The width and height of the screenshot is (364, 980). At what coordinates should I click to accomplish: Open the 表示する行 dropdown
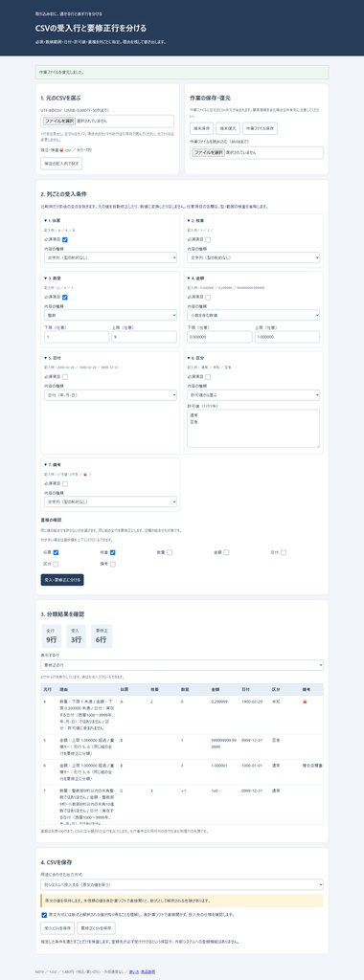click(182, 665)
